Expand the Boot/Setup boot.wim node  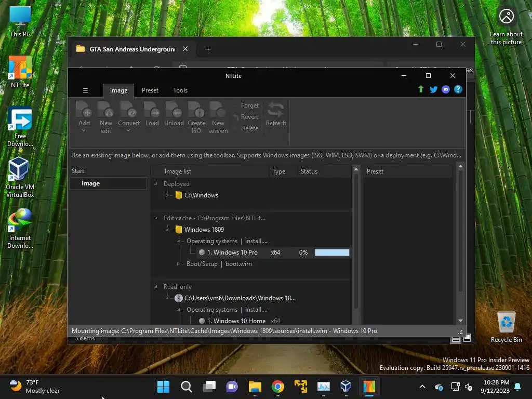point(178,263)
